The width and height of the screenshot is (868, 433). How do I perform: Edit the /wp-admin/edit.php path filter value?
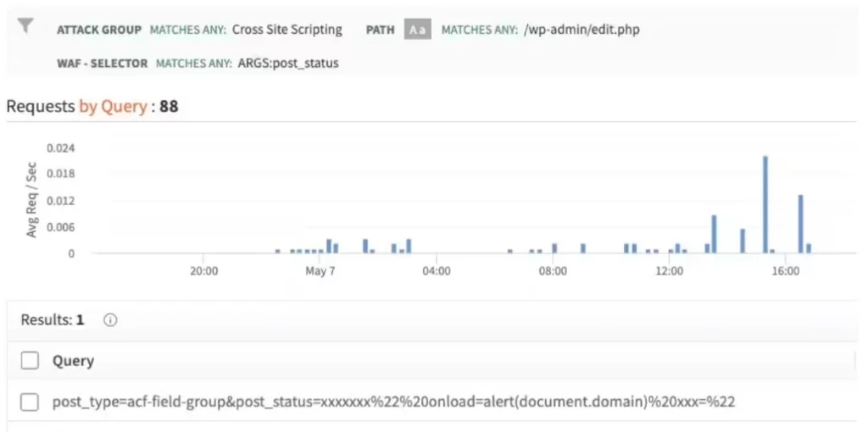pos(581,30)
